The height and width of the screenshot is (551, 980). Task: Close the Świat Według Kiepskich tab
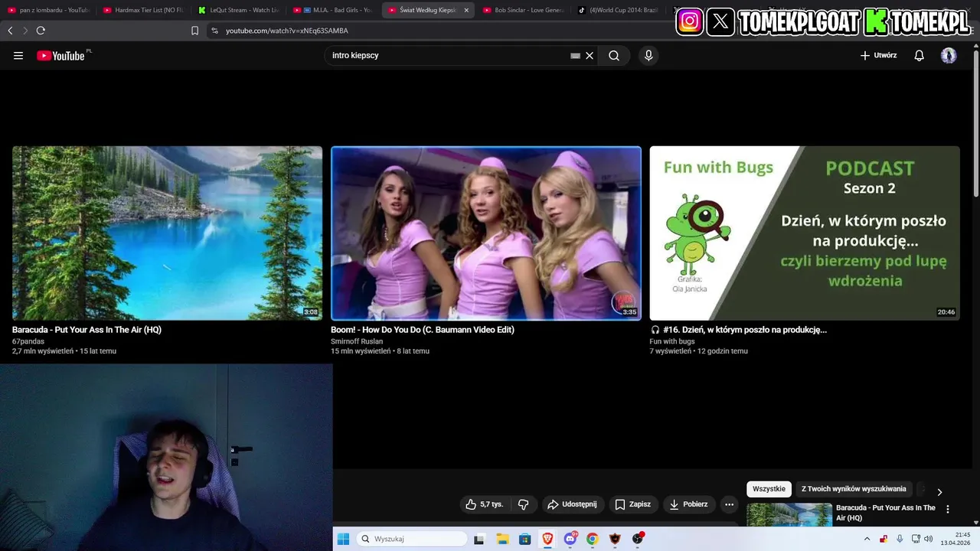466,10
